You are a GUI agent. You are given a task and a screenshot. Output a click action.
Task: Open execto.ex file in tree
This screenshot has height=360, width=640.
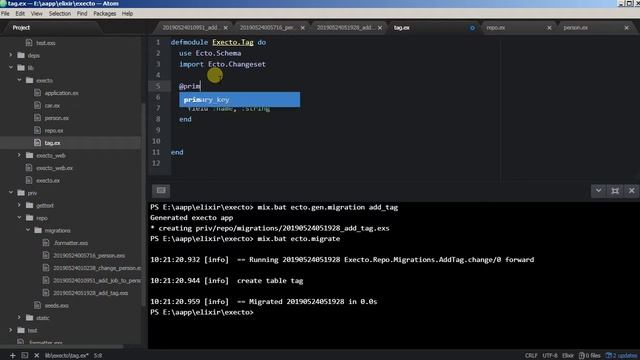(x=48, y=180)
